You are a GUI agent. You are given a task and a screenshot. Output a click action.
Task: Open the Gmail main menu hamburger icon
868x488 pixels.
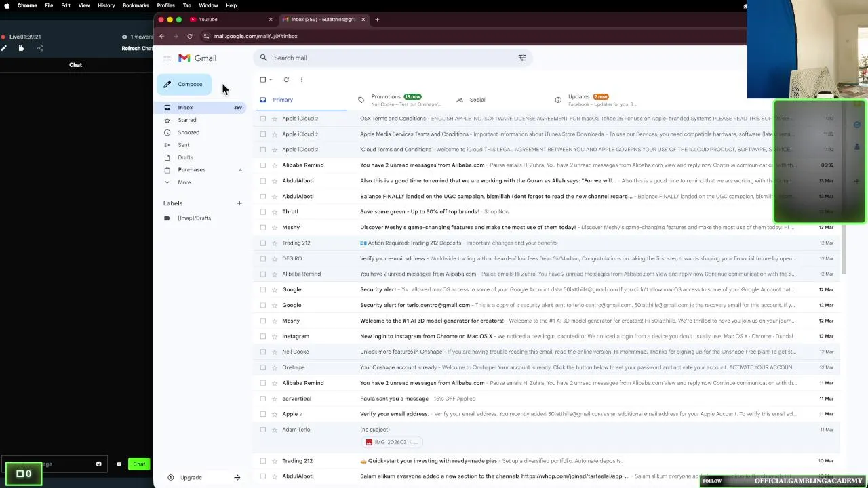coord(167,58)
